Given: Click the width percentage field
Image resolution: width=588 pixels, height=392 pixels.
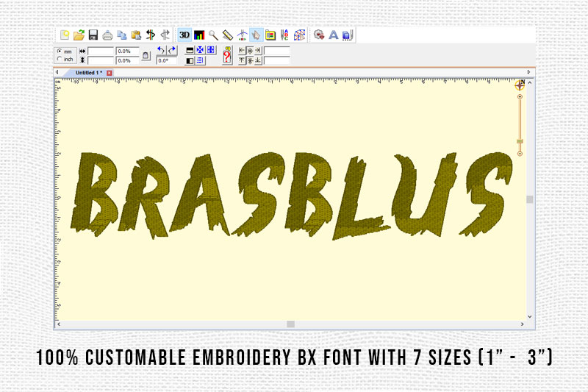Looking at the screenshot, I should [127, 51].
